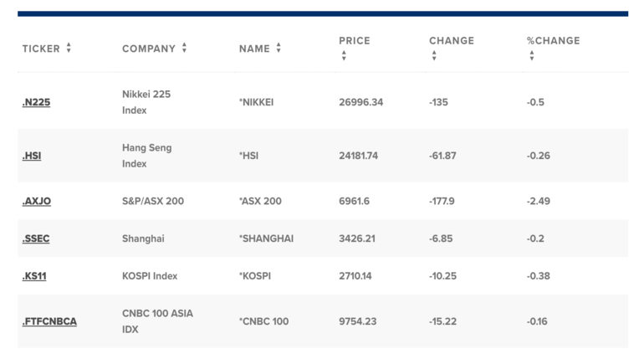Click the COMPANY column header text
644x364 pixels.
click(148, 49)
